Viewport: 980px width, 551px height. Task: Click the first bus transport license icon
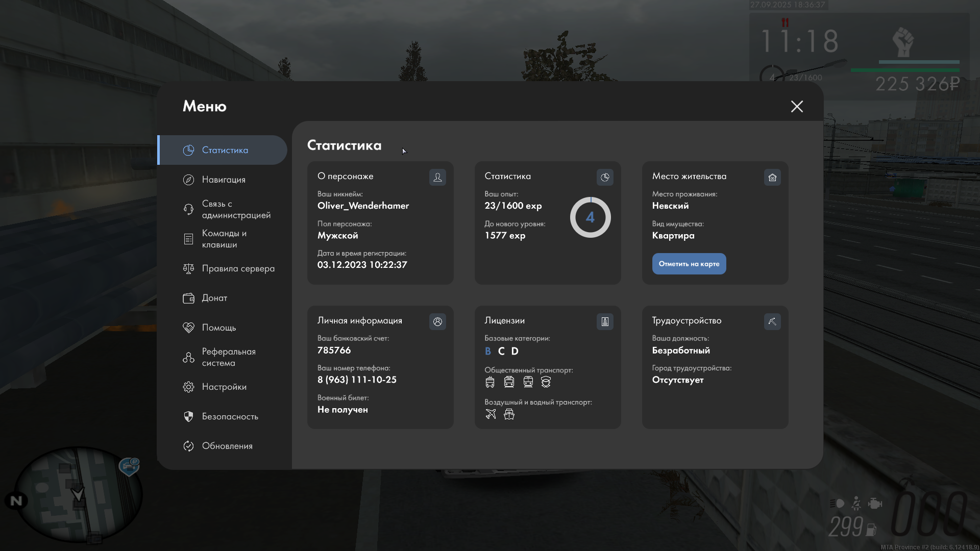(490, 382)
